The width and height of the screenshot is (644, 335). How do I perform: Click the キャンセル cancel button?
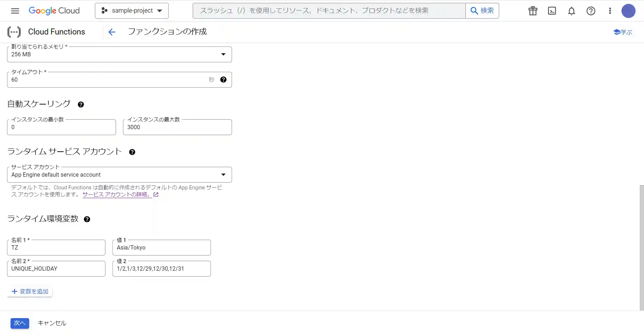coord(52,323)
